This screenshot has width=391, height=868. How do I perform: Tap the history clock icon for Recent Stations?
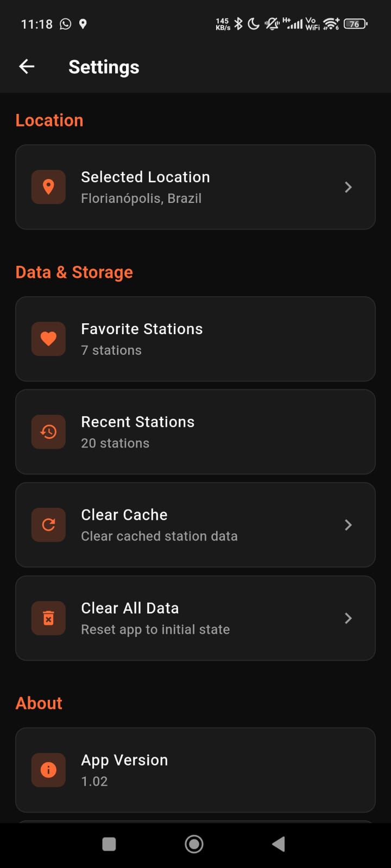(x=48, y=432)
